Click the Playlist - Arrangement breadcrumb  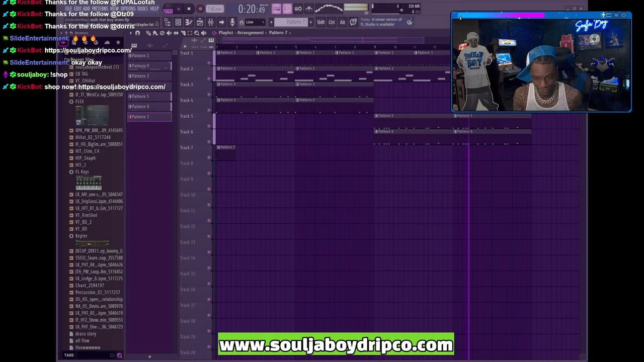(241, 33)
